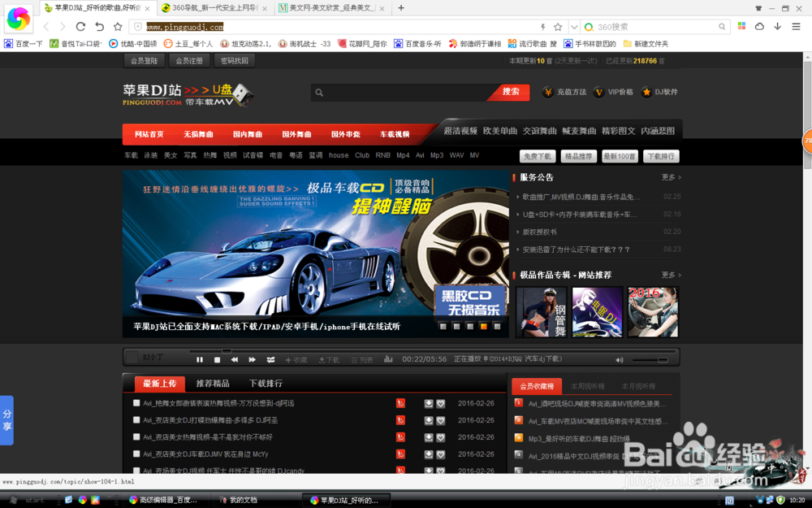The image size is (812, 508).
Task: Open the 2016 album thumbnail
Action: click(653, 312)
